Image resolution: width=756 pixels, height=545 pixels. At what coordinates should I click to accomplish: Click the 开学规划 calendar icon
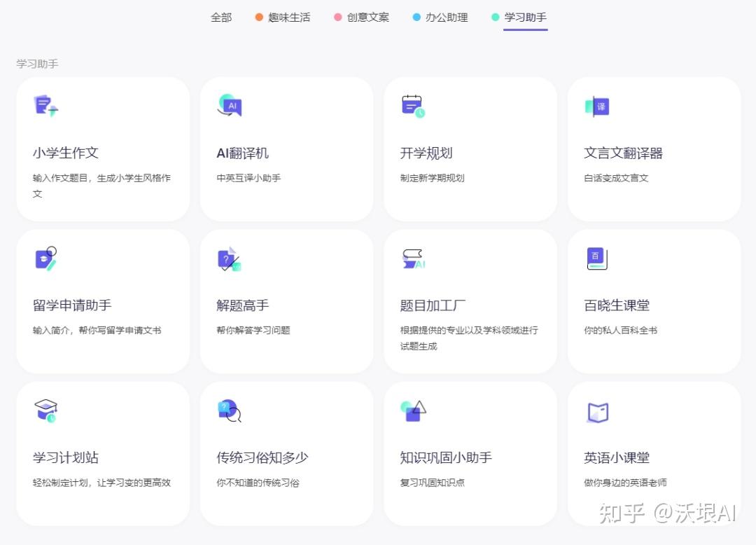[x=412, y=106]
